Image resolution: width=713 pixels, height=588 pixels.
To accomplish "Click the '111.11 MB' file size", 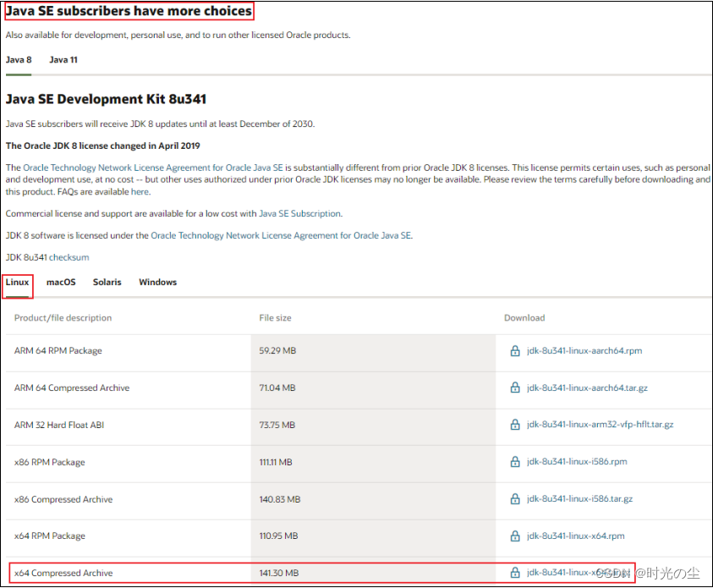I will (x=276, y=463).
